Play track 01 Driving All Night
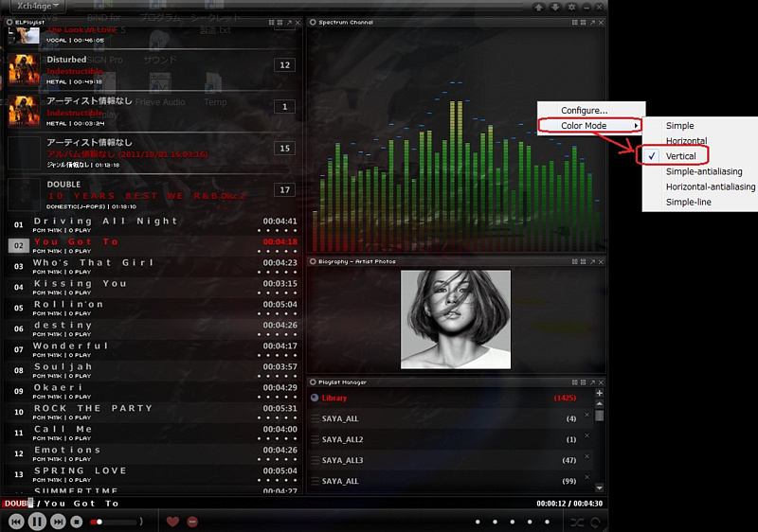The width and height of the screenshot is (758, 532). click(x=153, y=225)
